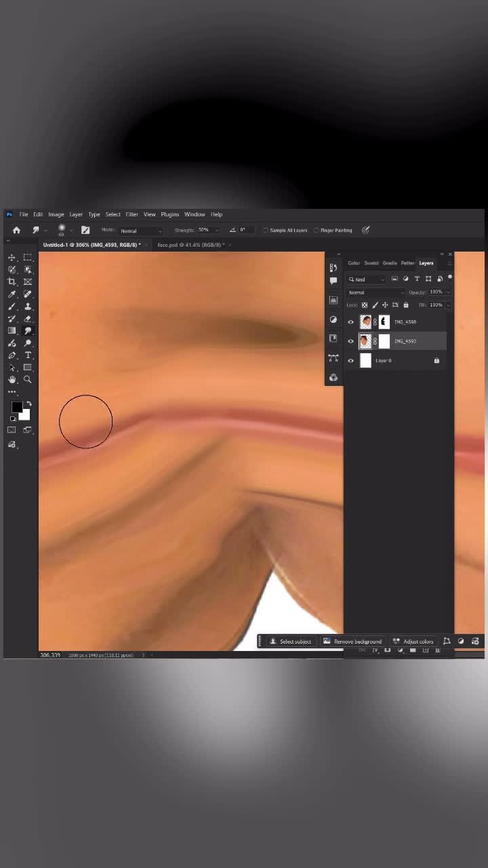Viewport: 488px width, 868px height.
Task: Open the smudge Mode dropdown
Action: click(141, 231)
